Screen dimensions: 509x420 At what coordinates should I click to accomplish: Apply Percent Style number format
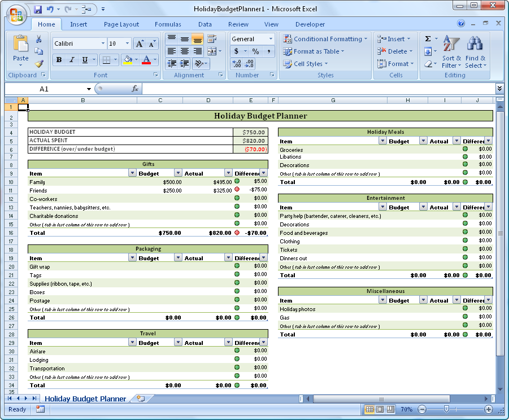coord(256,51)
